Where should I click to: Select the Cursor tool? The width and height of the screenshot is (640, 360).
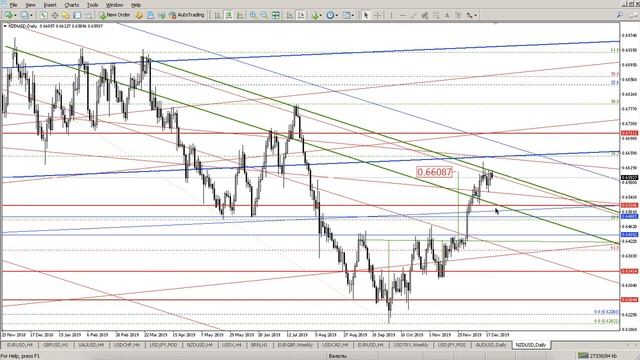coord(366,15)
